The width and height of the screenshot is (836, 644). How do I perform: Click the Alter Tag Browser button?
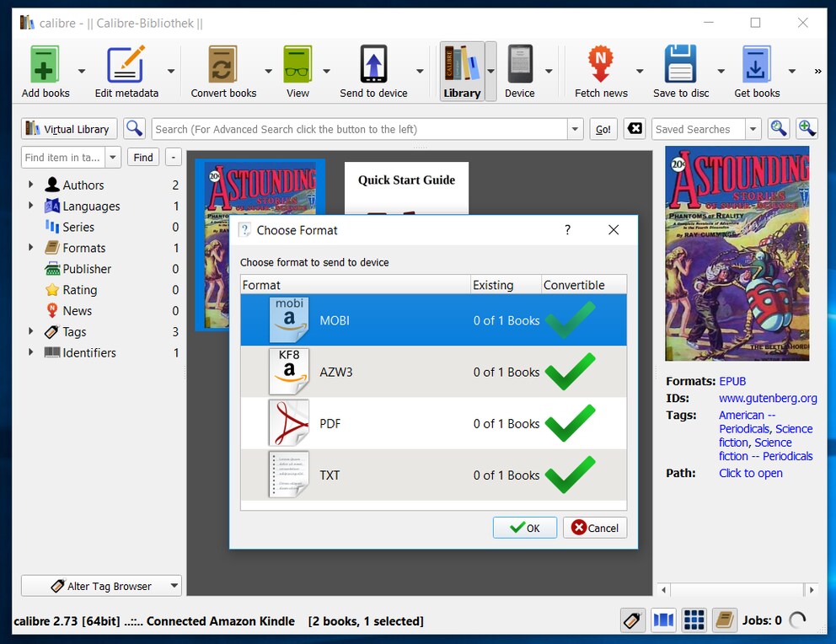pos(101,586)
